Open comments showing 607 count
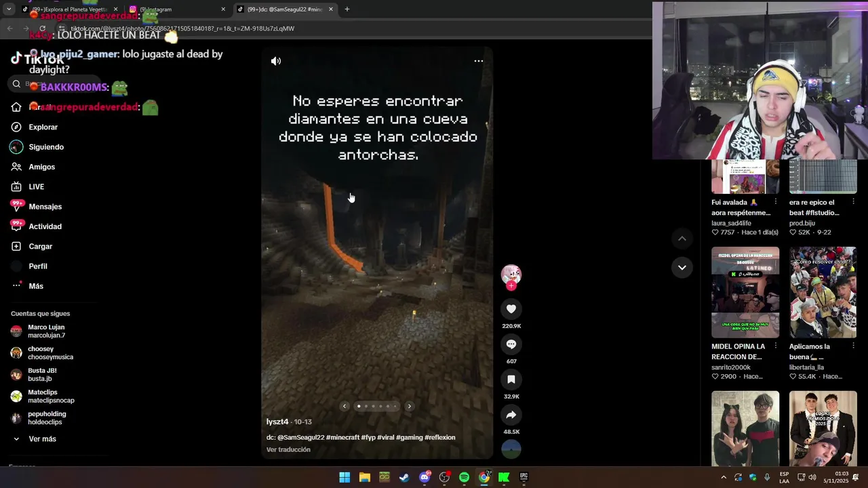 (x=511, y=344)
